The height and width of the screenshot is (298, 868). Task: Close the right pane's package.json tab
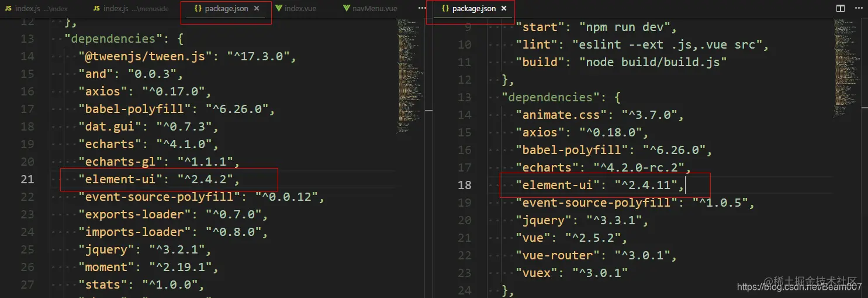tap(503, 9)
